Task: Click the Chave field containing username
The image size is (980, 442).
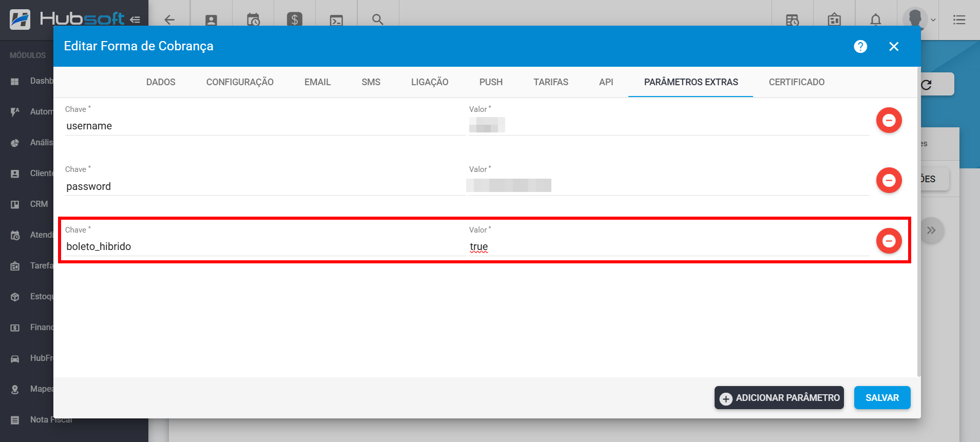Action: coord(265,126)
